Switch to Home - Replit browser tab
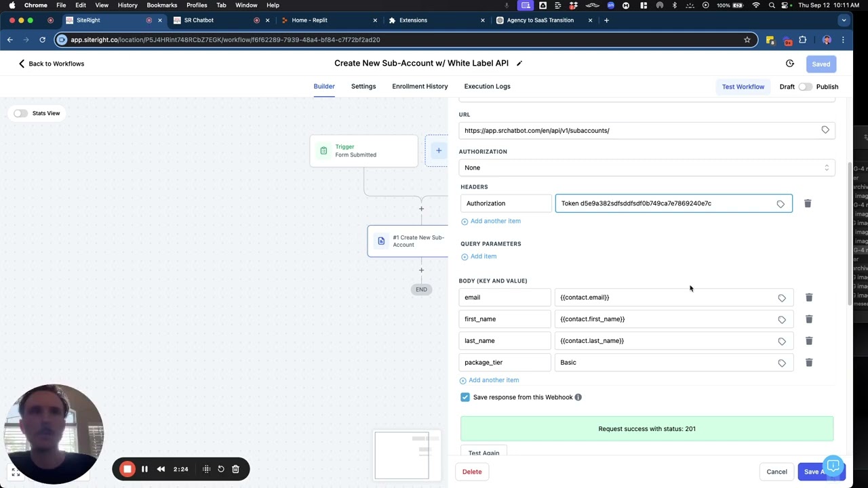Image resolution: width=868 pixels, height=488 pixels. pyautogui.click(x=328, y=20)
